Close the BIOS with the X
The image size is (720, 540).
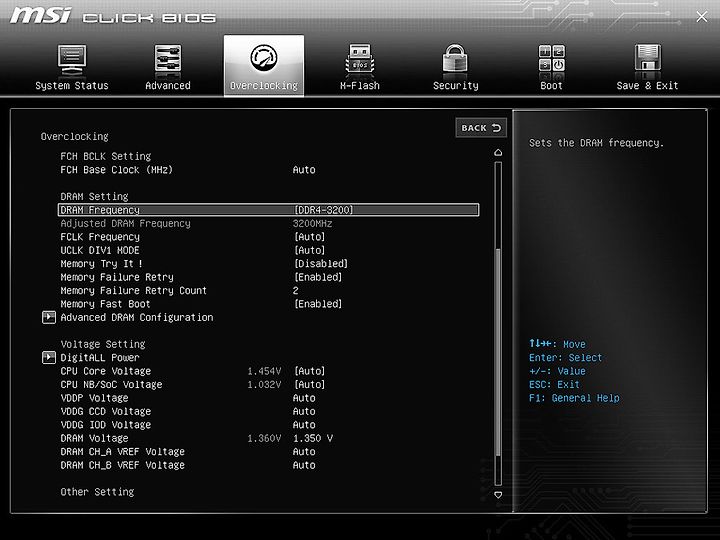702,17
